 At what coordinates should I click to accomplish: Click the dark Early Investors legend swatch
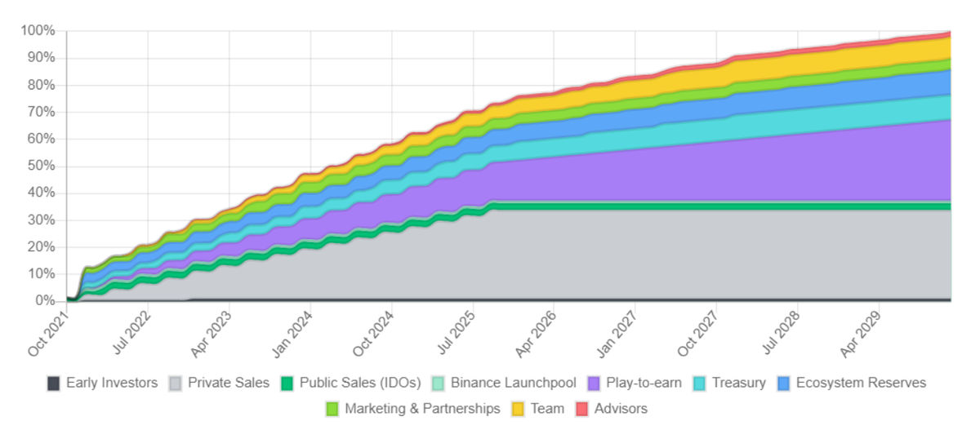click(x=54, y=383)
